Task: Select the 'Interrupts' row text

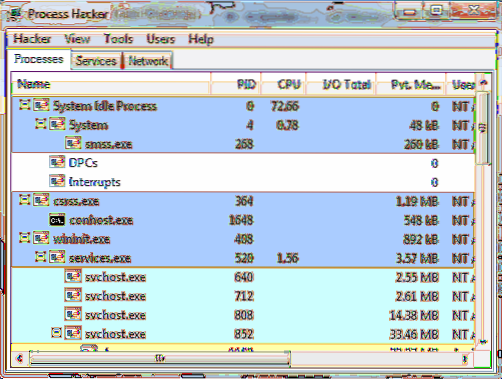Action: click(x=94, y=182)
